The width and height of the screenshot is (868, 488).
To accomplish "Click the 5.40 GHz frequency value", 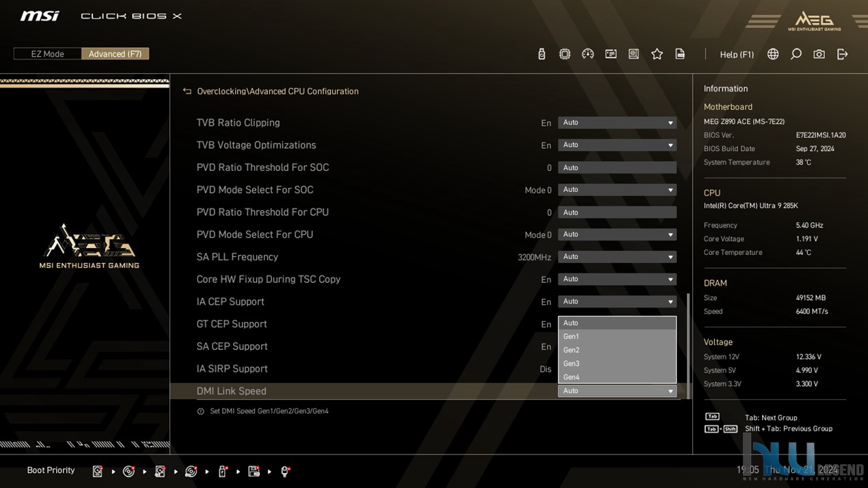I will click(809, 226).
